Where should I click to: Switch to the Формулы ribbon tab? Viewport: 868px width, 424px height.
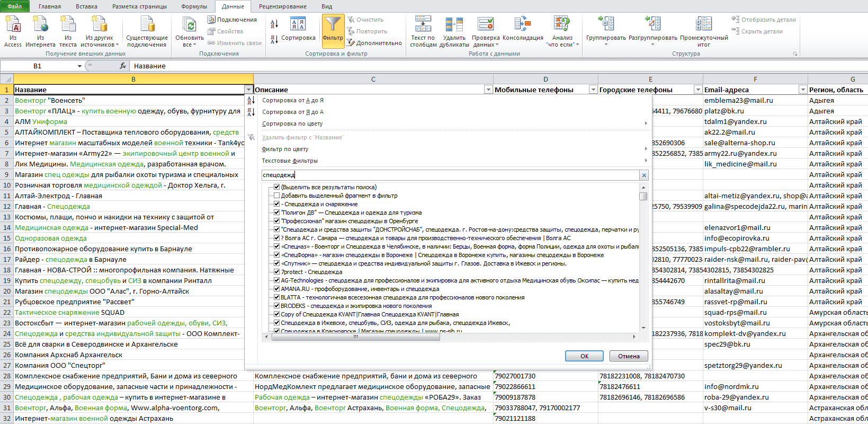pos(194,6)
